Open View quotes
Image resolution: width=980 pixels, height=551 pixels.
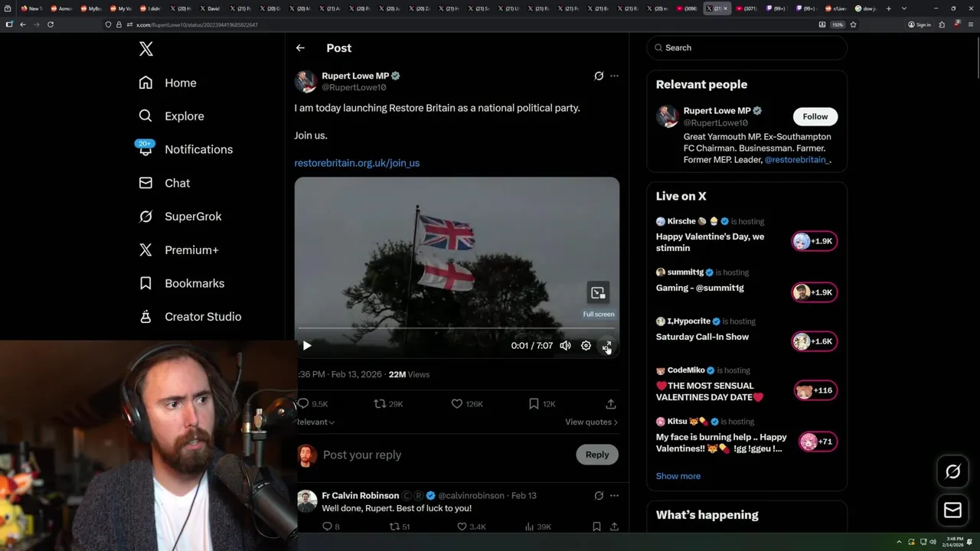[591, 422]
